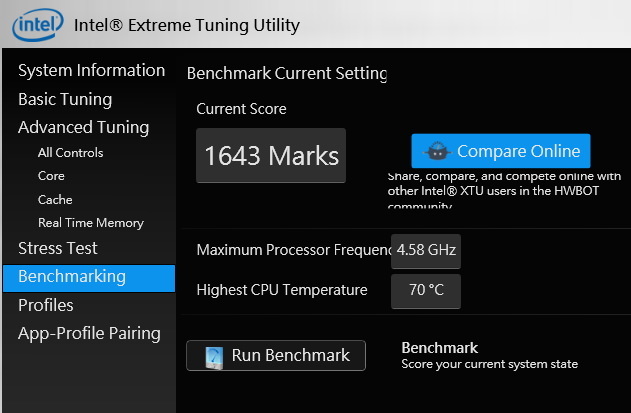Click the 4.58 GHz frequency value
The height and width of the screenshot is (413, 631).
[x=426, y=250]
